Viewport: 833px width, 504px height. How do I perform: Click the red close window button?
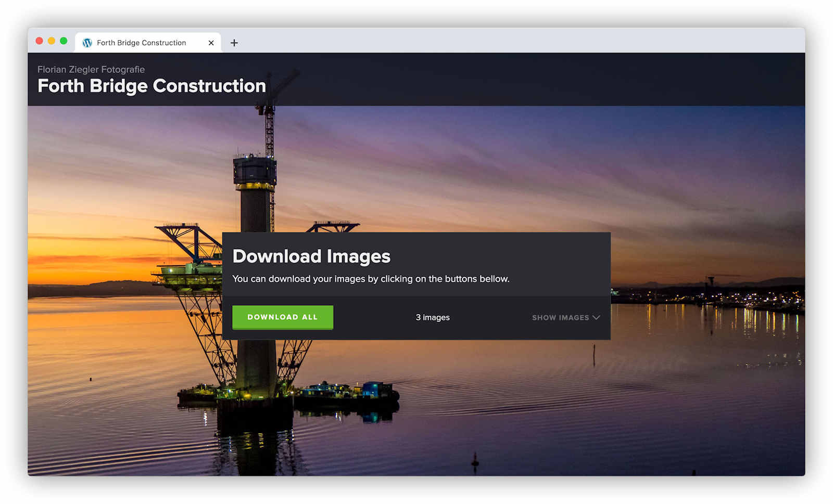coord(39,41)
